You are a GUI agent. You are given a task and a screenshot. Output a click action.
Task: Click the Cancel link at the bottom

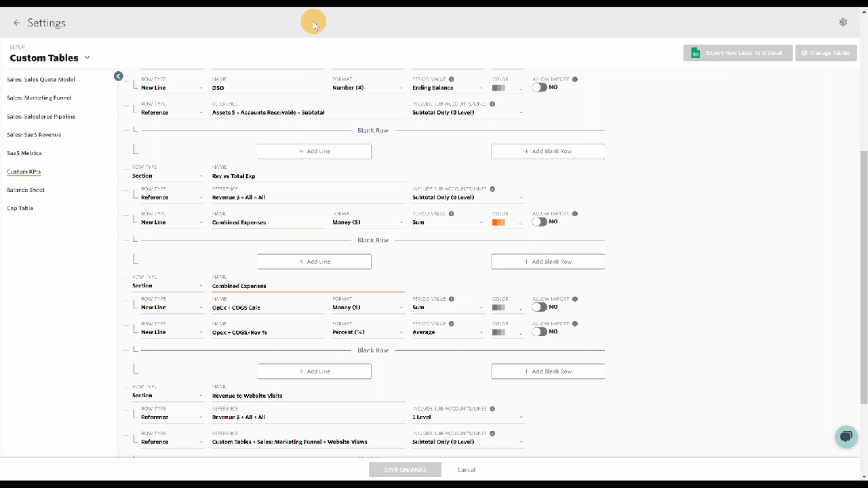pyautogui.click(x=466, y=470)
